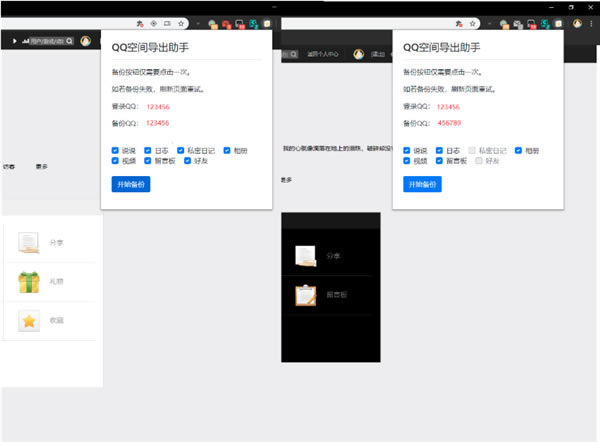This screenshot has width=600, height=442.
Task: Click backup QQ number 456789
Action: click(x=449, y=123)
